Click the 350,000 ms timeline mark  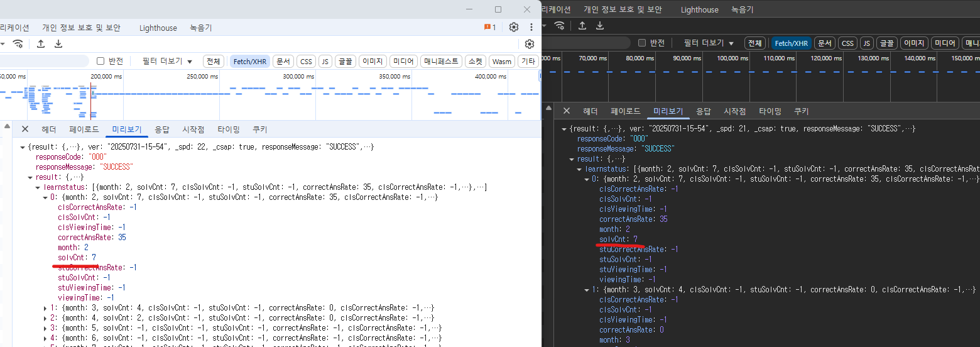[x=395, y=76]
